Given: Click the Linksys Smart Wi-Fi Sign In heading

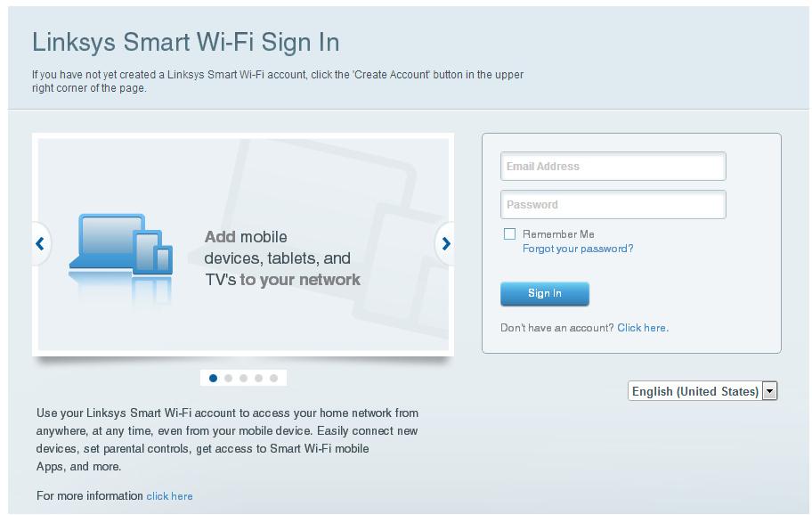Looking at the screenshot, I should [x=186, y=42].
